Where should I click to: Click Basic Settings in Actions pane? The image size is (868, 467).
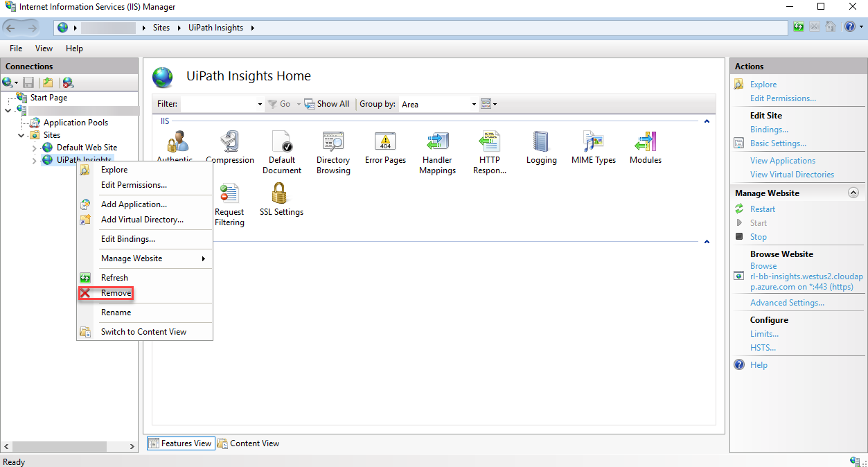click(x=778, y=143)
